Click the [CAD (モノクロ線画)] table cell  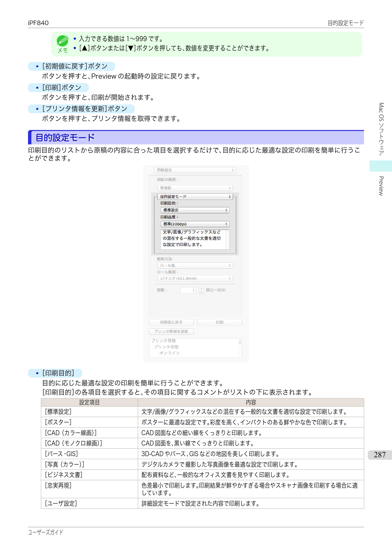89,443
